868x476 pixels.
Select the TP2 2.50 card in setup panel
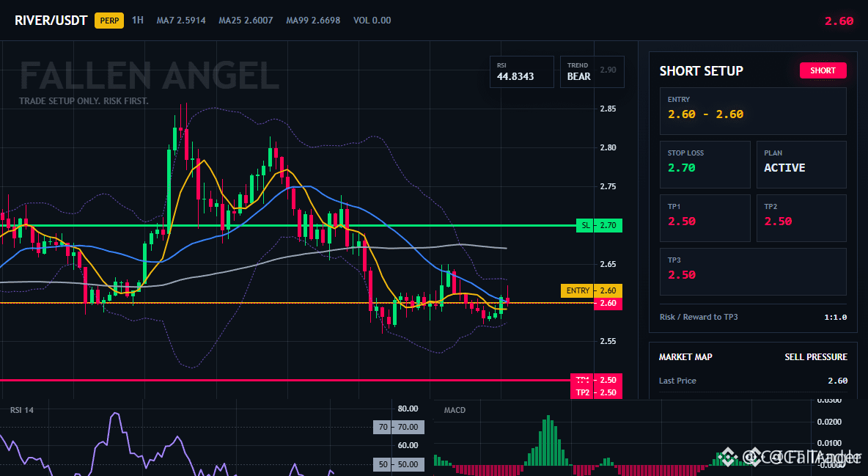point(801,218)
